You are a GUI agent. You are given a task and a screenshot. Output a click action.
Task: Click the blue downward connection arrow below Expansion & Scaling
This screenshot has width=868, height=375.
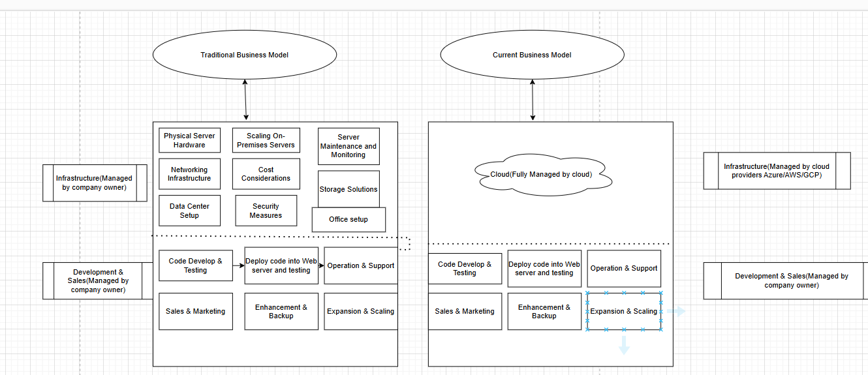pyautogui.click(x=624, y=344)
